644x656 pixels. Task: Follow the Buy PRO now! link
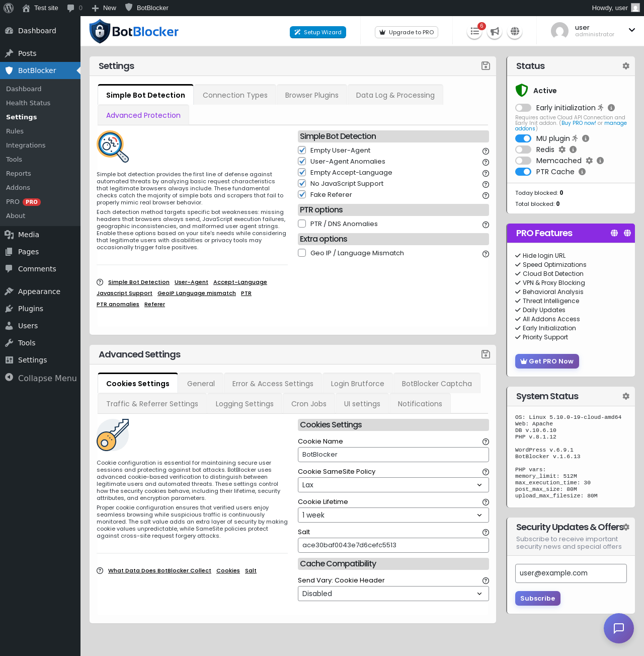coord(579,123)
